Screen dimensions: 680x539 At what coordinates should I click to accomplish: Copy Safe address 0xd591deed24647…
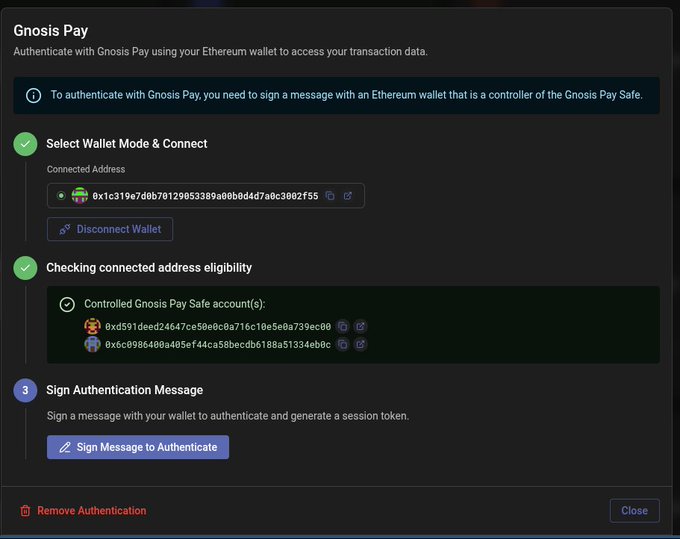pos(343,326)
